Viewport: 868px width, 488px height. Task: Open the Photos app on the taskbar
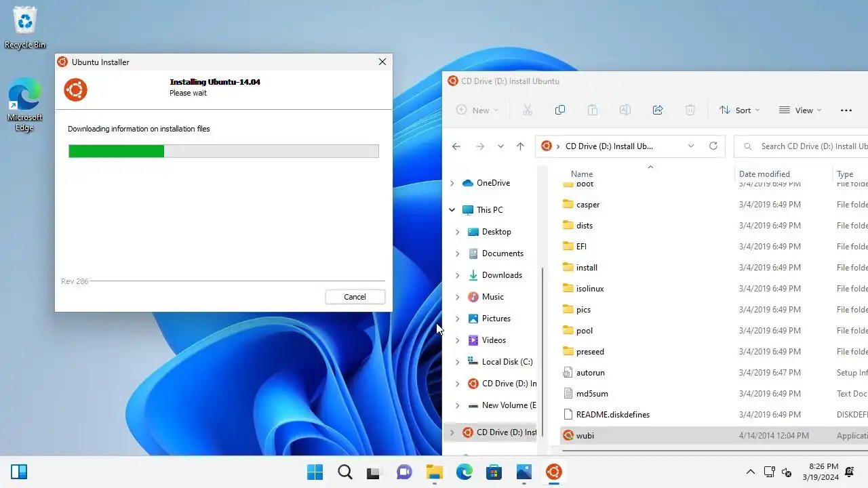(524, 472)
